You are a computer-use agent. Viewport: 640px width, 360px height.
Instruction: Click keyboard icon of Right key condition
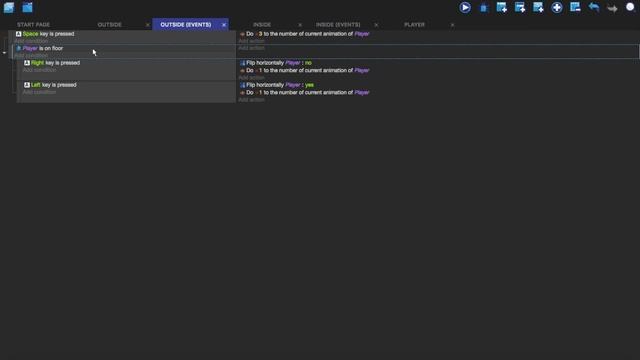click(x=27, y=63)
